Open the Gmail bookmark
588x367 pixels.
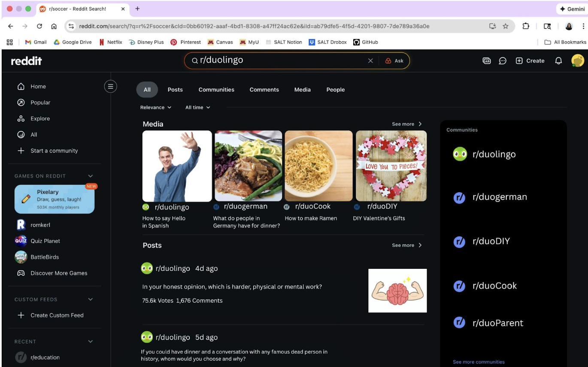click(x=36, y=42)
